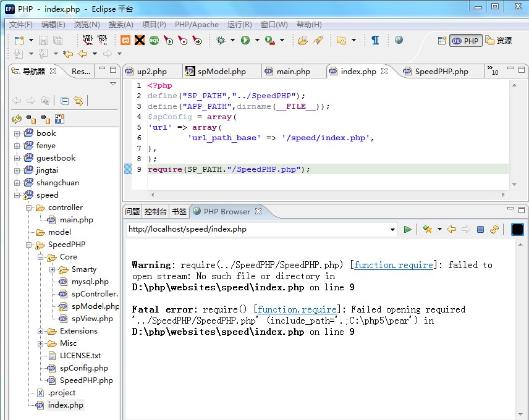Select spConfig.php in the navigator
This screenshot has height=420, width=529.
[x=83, y=369]
